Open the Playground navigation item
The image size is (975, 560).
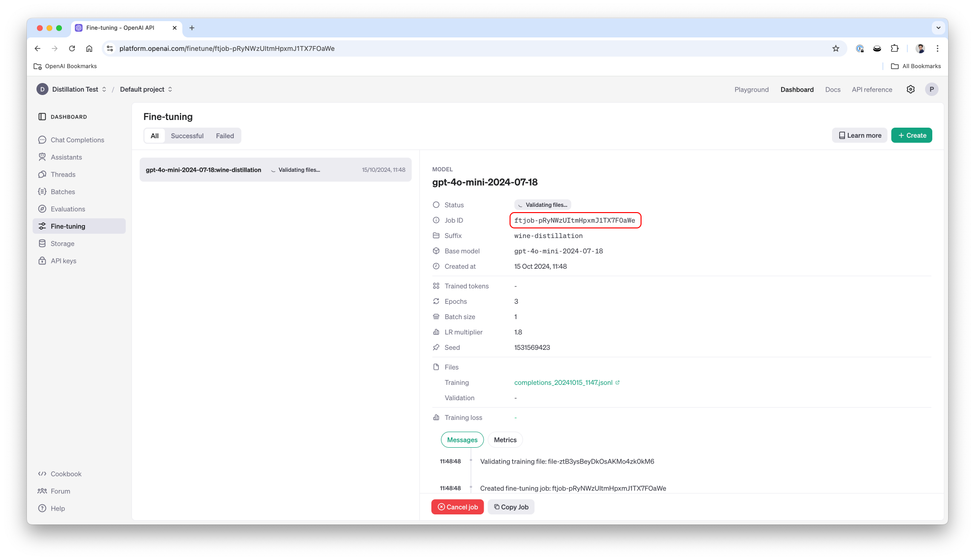[751, 90]
